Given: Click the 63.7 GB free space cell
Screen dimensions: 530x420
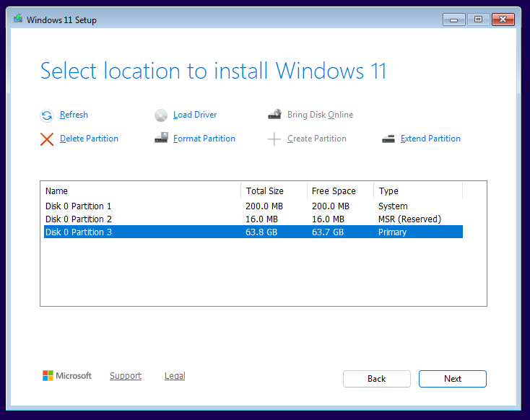Looking at the screenshot, I should [328, 232].
